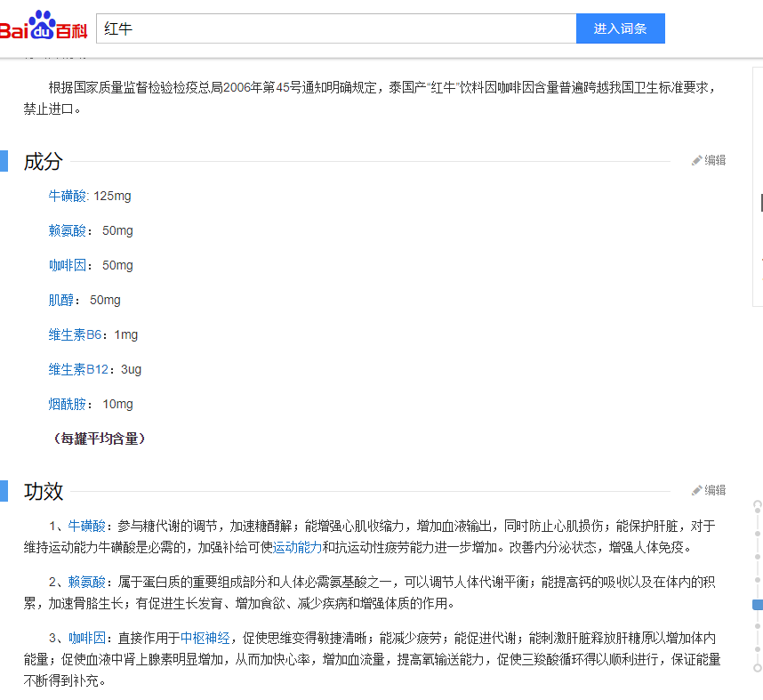
Task: Click the Baidu Baike logo
Action: pyautogui.click(x=44, y=25)
